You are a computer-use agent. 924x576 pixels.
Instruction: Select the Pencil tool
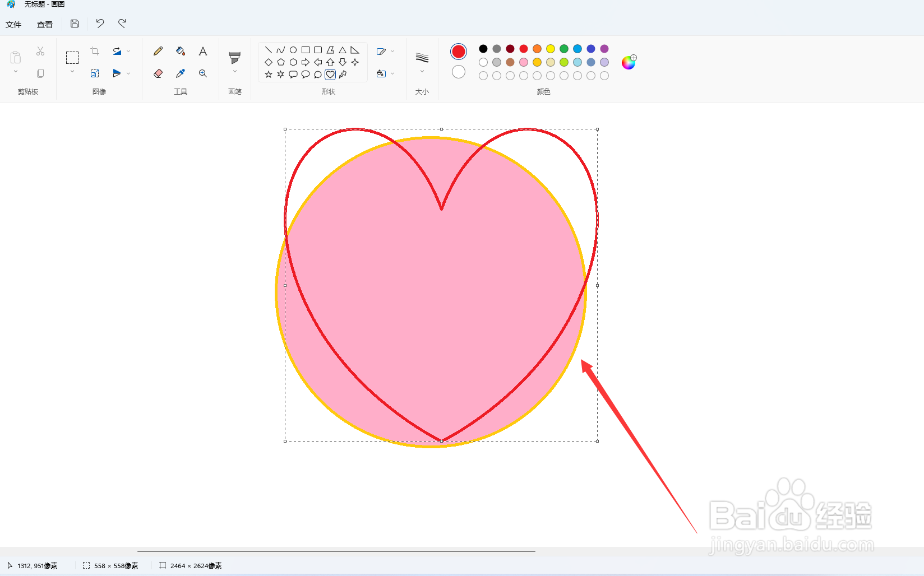coord(158,51)
